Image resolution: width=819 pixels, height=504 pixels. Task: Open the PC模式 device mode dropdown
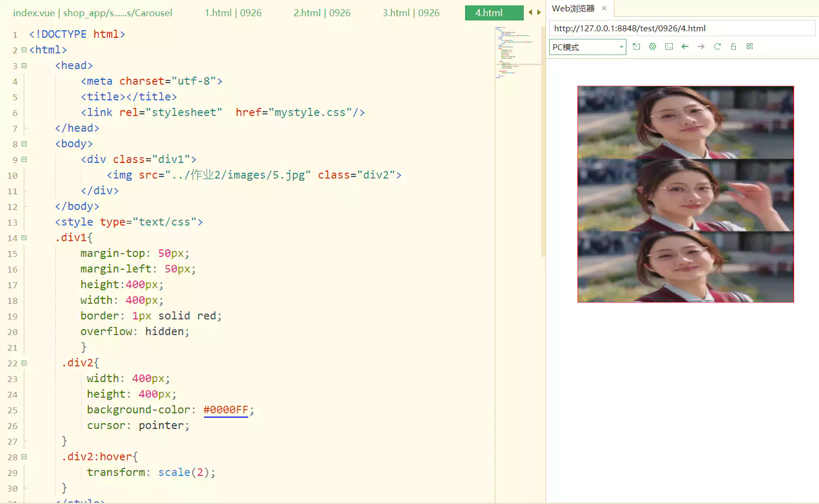pos(588,47)
